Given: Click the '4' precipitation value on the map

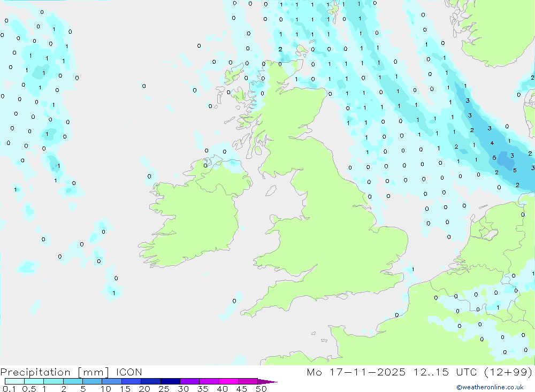Looking at the screenshot, I should [492, 143].
